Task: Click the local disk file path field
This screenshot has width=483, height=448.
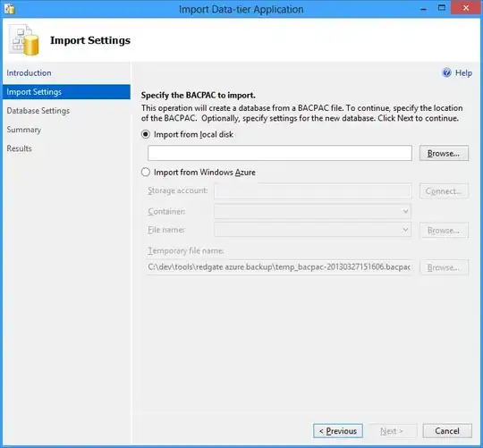Action: pyautogui.click(x=280, y=153)
